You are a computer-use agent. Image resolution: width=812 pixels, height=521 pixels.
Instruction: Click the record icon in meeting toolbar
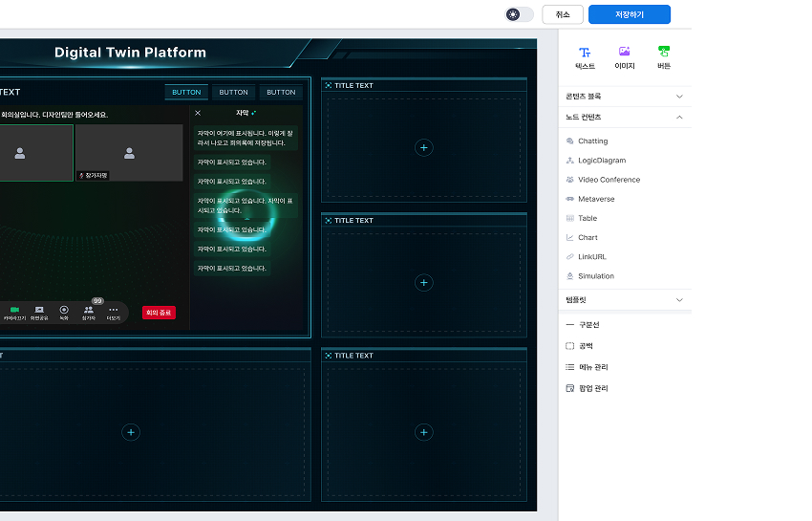(x=64, y=311)
